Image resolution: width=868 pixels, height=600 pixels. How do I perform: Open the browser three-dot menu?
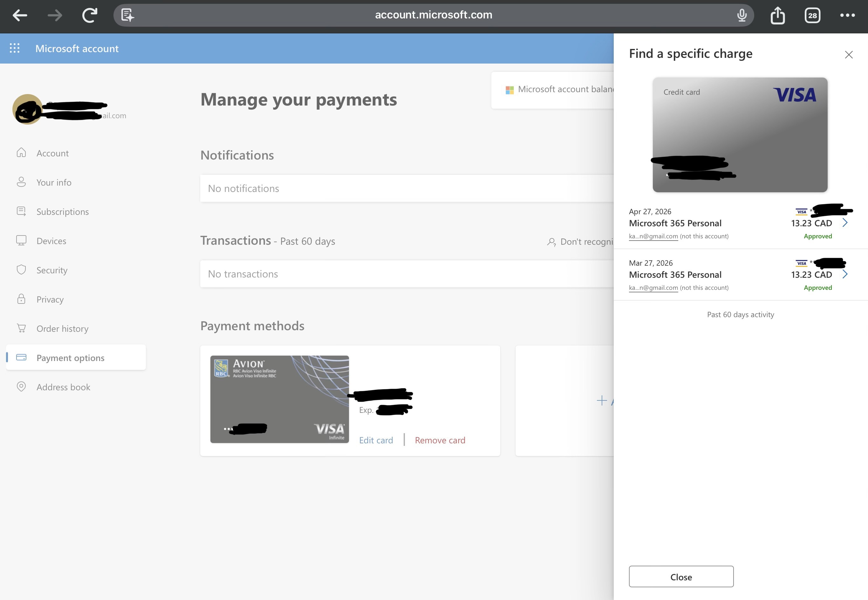[x=847, y=16]
